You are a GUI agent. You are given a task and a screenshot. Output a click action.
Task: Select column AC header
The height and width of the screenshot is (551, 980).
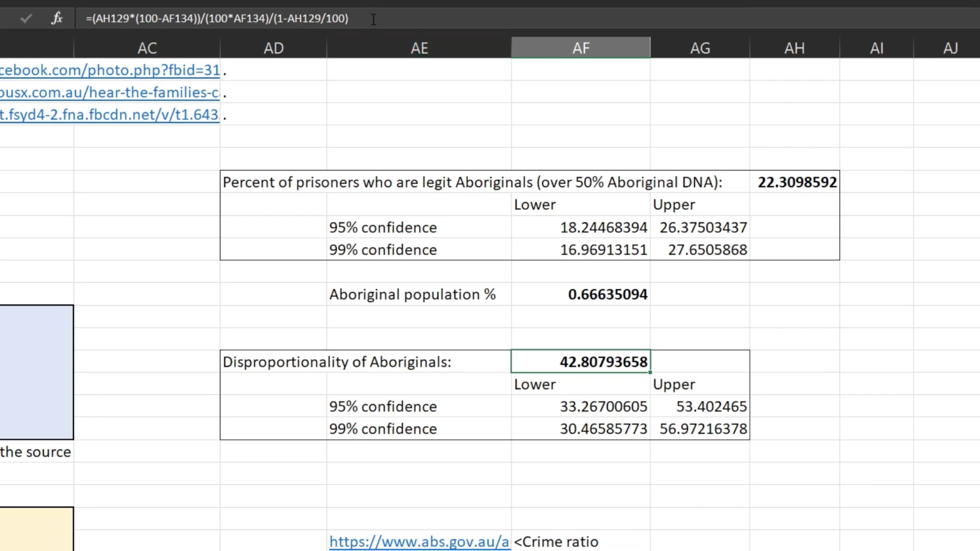pyautogui.click(x=147, y=48)
